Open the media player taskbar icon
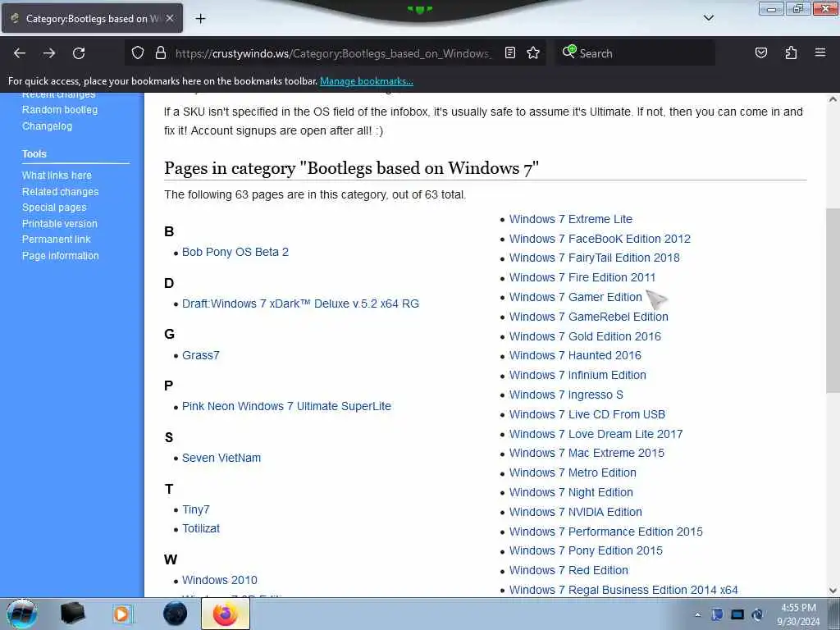 121,614
